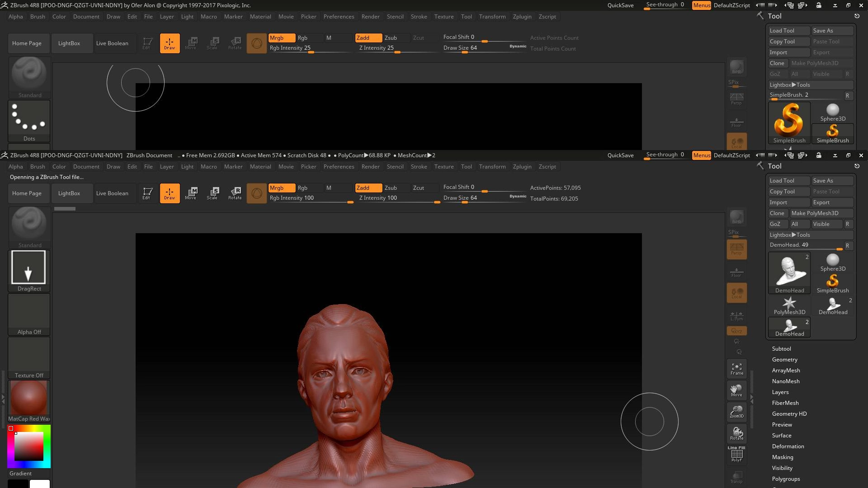Open the Standard brush thumbnail in lower window
Viewport: 868px width, 488px height.
(29, 227)
